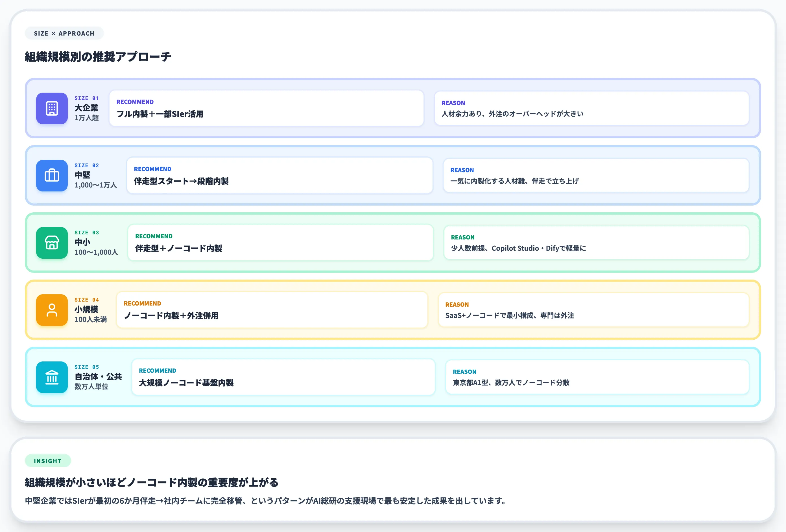The image size is (786, 532).
Task: Click the SIZE 01 label
Action: pos(87,98)
